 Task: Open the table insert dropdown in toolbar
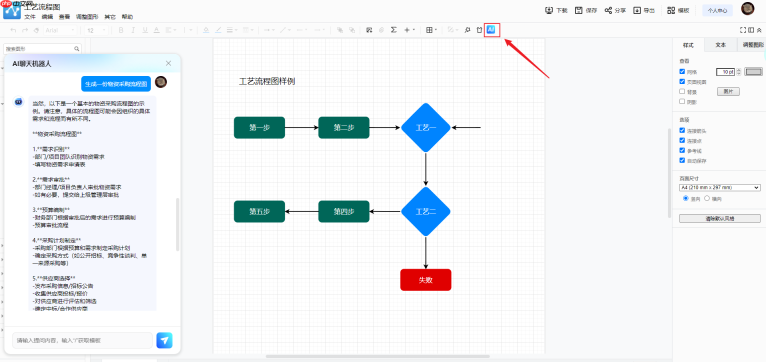click(431, 30)
